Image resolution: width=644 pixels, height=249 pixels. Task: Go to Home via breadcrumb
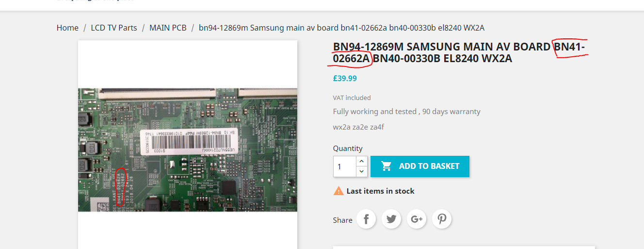[67, 28]
